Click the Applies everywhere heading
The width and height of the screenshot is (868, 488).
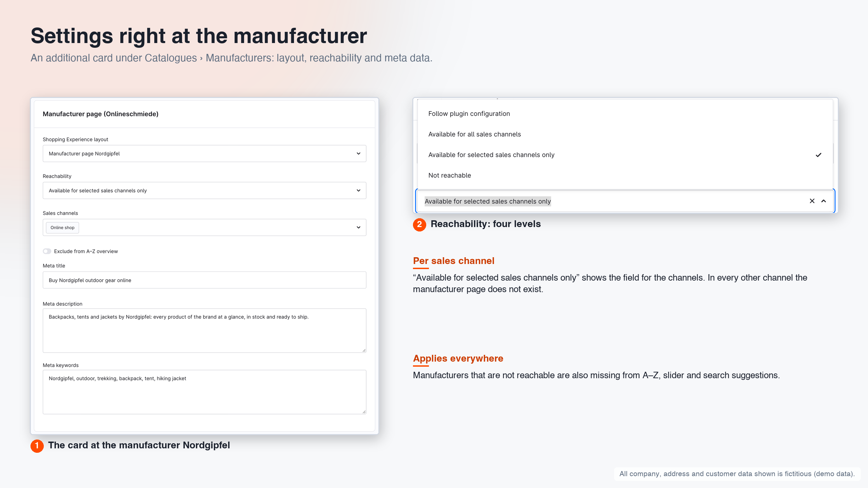click(458, 358)
